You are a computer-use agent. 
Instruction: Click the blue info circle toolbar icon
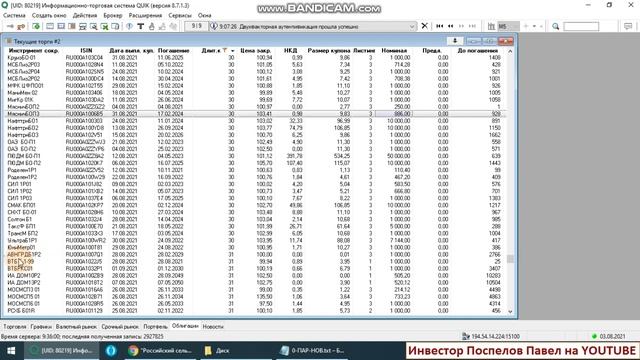coord(129,26)
